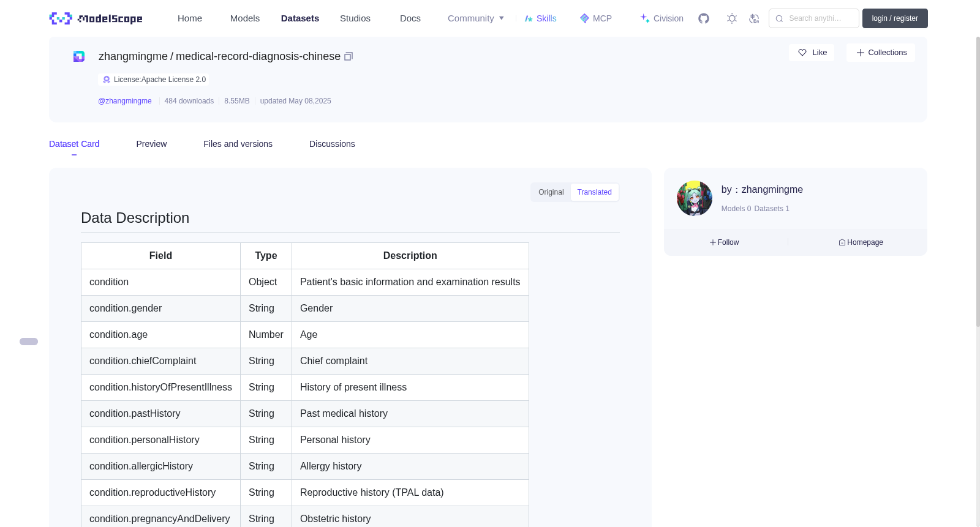This screenshot has width=980, height=527.
Task: Open the ModelScope logo home link
Action: tap(96, 18)
